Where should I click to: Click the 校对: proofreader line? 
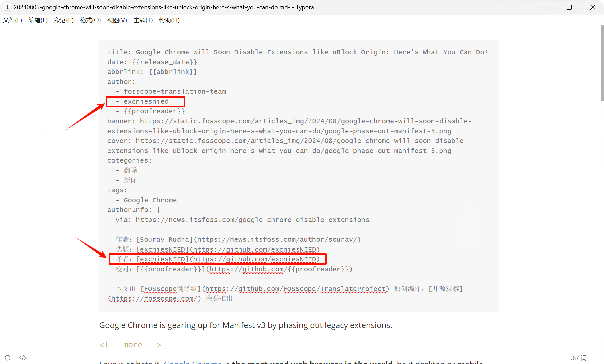pyautogui.click(x=234, y=269)
